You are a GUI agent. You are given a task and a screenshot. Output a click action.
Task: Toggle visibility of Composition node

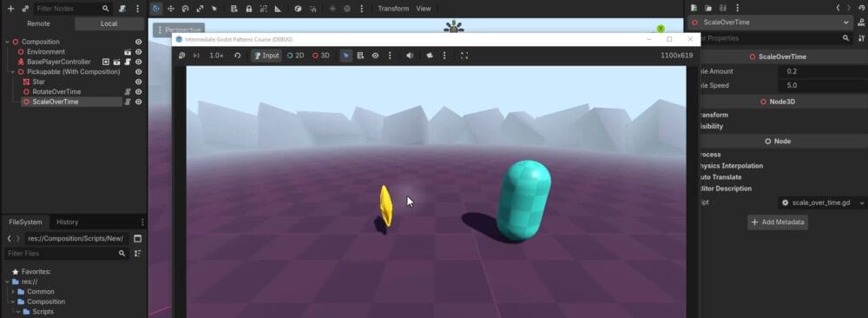coord(138,42)
